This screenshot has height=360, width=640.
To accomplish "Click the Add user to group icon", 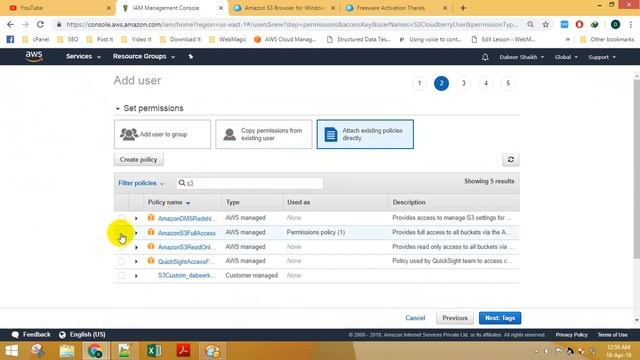I will coord(129,134).
